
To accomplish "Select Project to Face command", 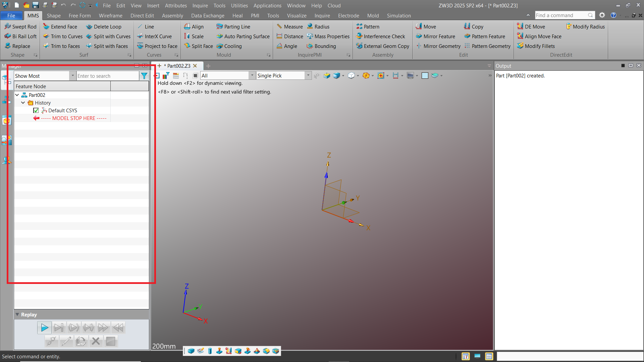I will tap(157, 46).
